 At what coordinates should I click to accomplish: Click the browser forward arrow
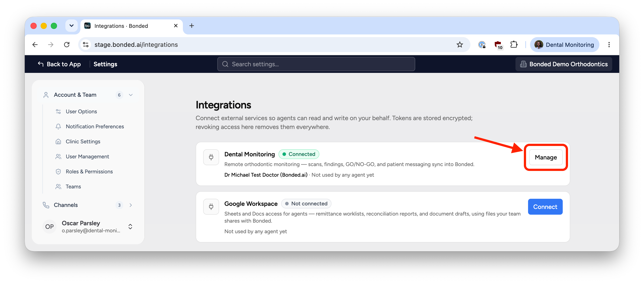[x=51, y=45]
